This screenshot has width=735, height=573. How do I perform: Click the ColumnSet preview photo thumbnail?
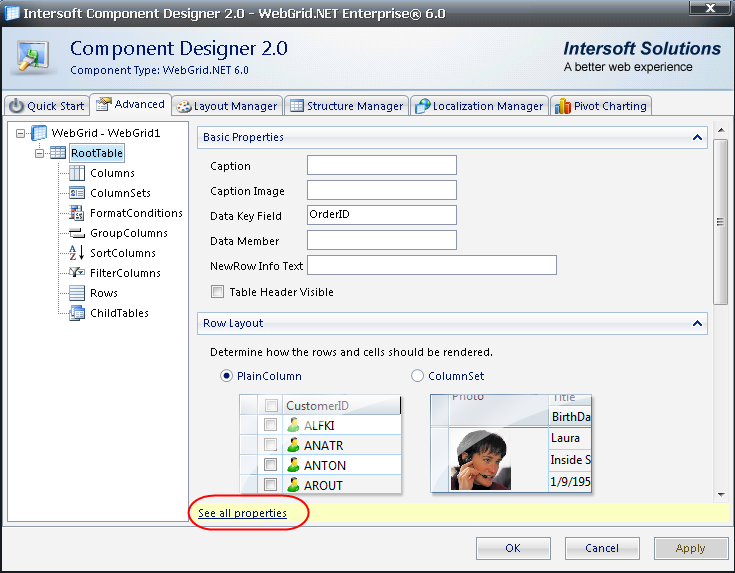[x=481, y=460]
